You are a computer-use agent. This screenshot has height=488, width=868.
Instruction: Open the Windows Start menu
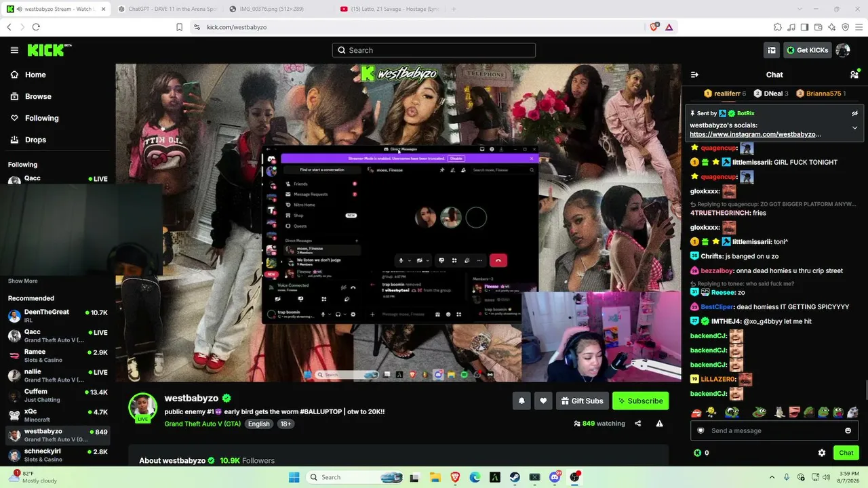coord(294,477)
